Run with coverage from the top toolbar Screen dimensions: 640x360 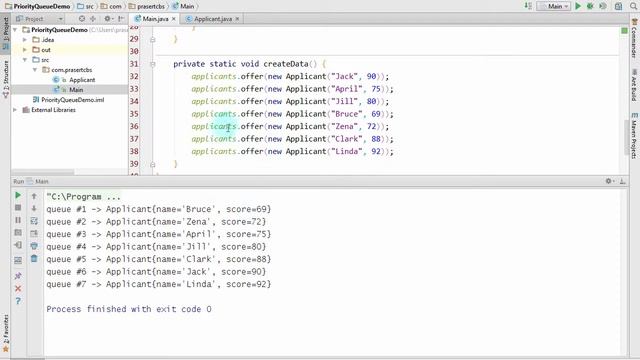pos(603,6)
